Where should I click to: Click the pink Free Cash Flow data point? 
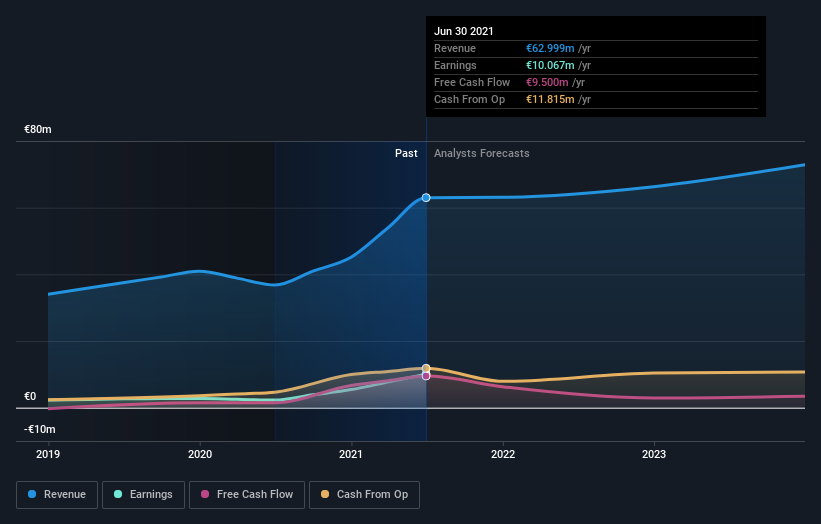[x=426, y=376]
